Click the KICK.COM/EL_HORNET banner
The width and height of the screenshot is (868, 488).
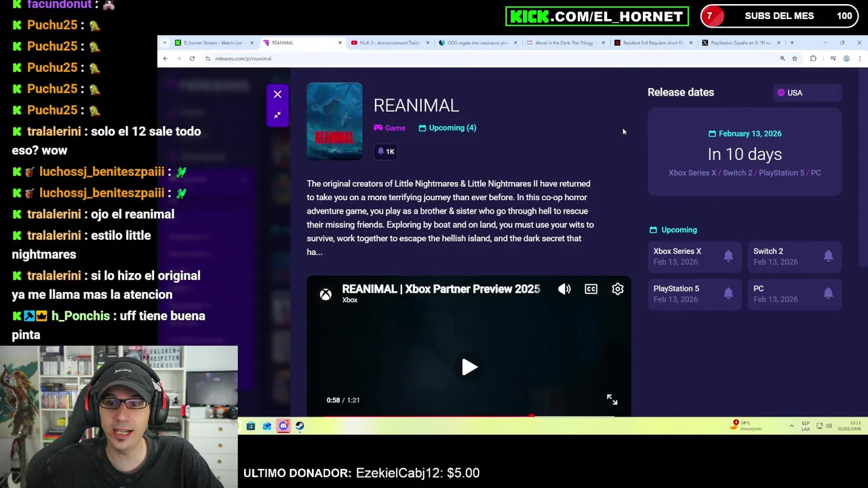tap(597, 16)
